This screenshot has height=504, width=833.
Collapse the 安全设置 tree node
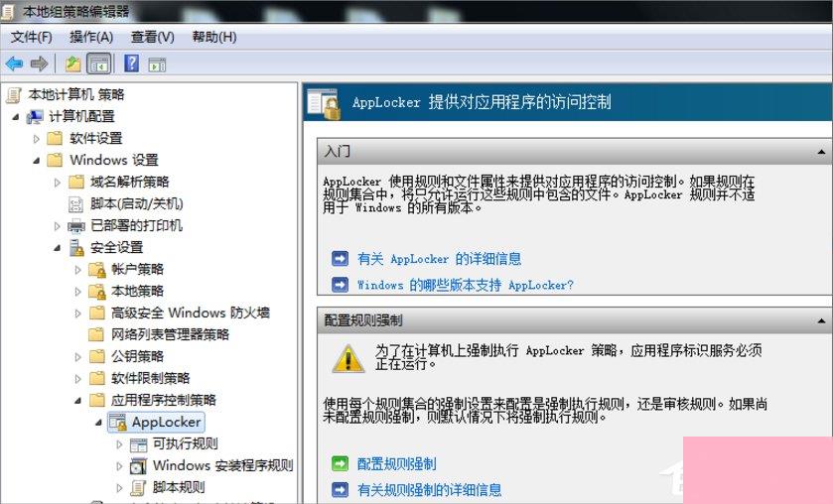click(x=58, y=248)
